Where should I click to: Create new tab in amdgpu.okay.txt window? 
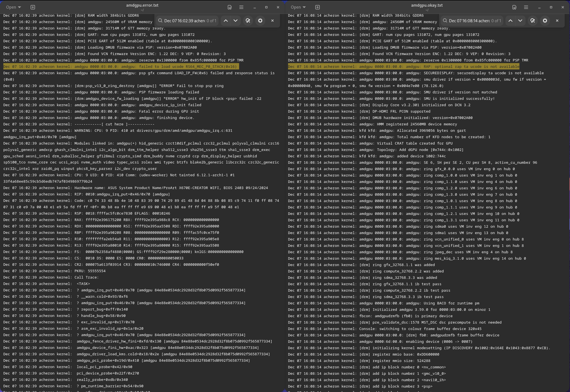pyautogui.click(x=318, y=7)
